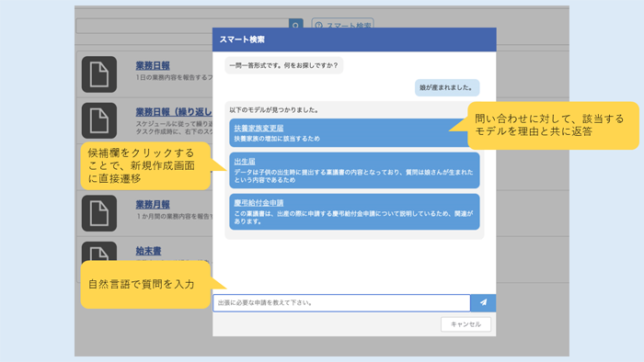
Task: Select the 出生届 candidate card description
Action: tap(353, 175)
